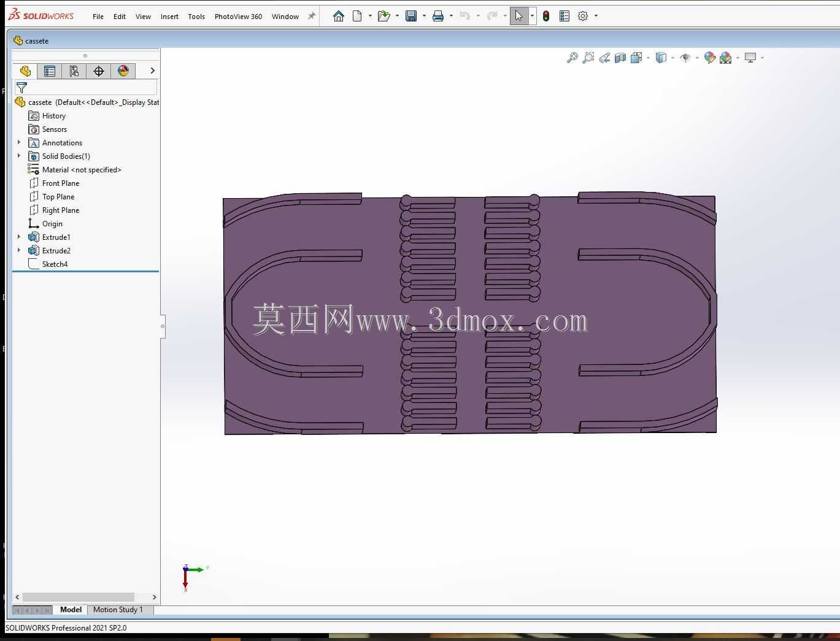840x641 pixels.
Task: Switch to PropertyManager tab
Action: [50, 71]
